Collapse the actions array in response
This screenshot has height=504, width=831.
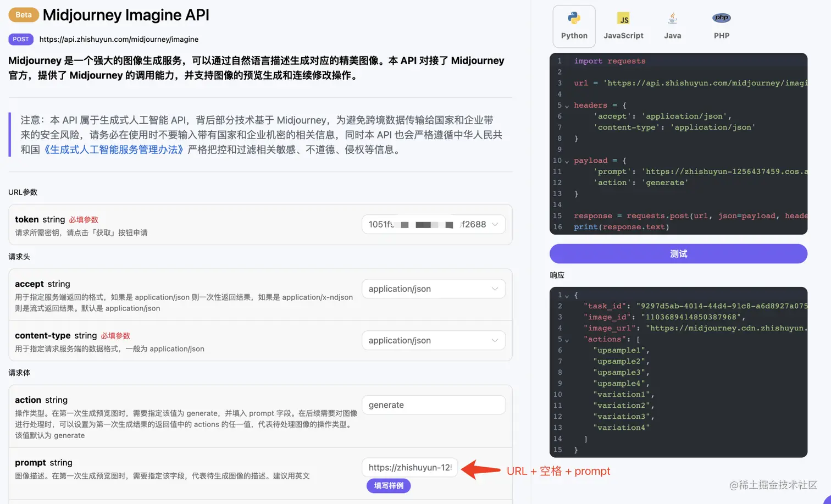point(567,340)
